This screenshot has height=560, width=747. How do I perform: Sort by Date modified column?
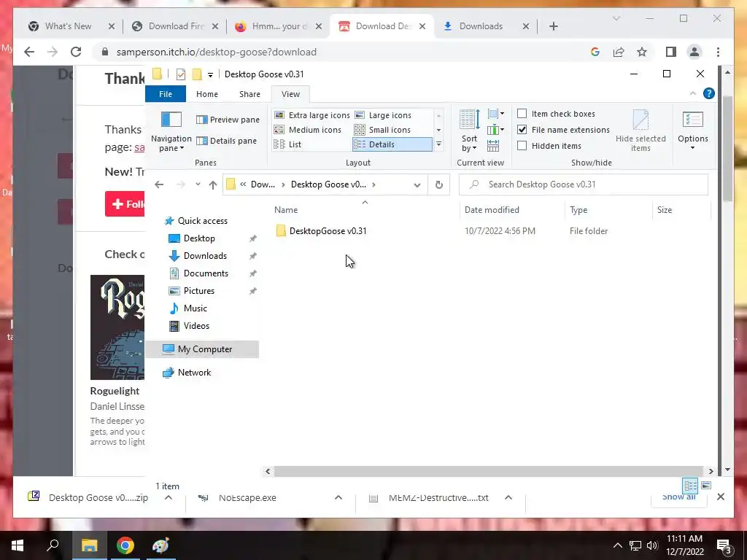[492, 210]
